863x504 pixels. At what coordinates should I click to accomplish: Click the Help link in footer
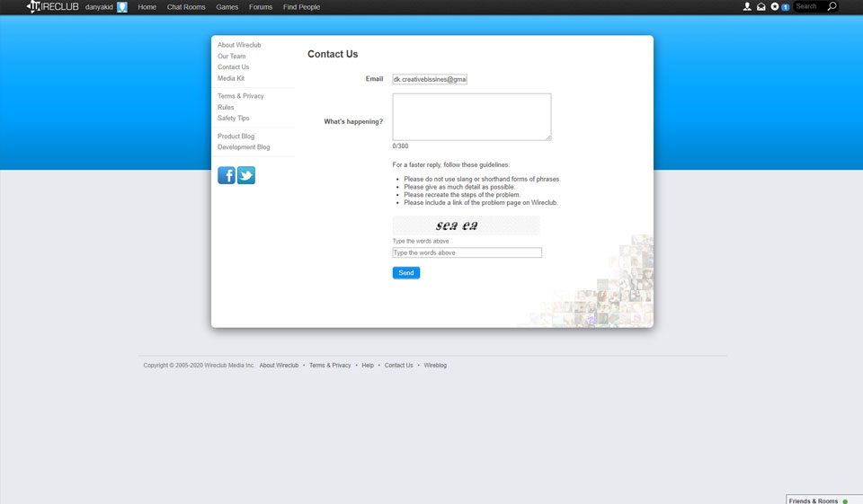(x=368, y=366)
